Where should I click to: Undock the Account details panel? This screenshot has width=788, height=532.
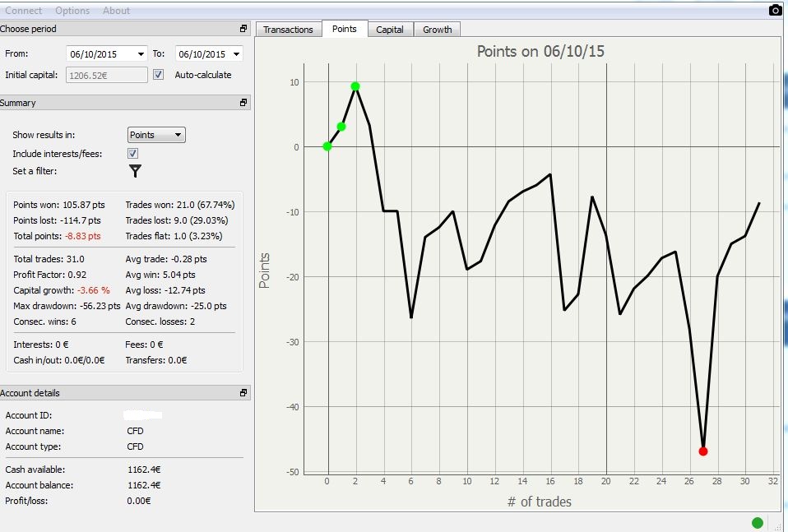click(243, 393)
